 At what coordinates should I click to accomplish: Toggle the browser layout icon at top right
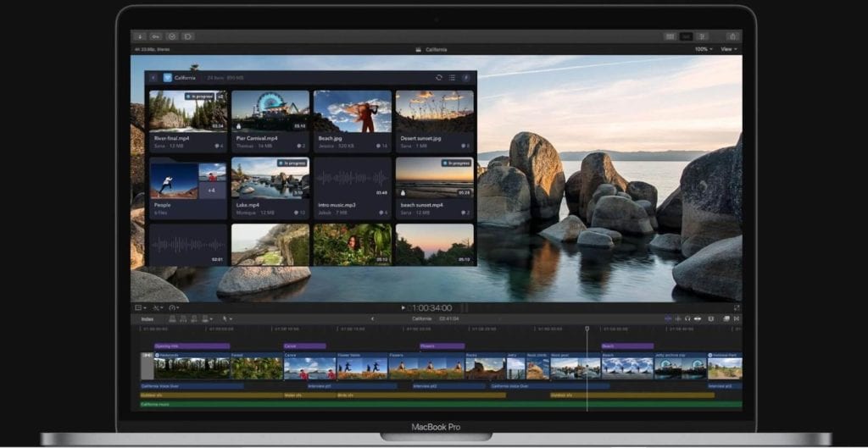pos(670,36)
